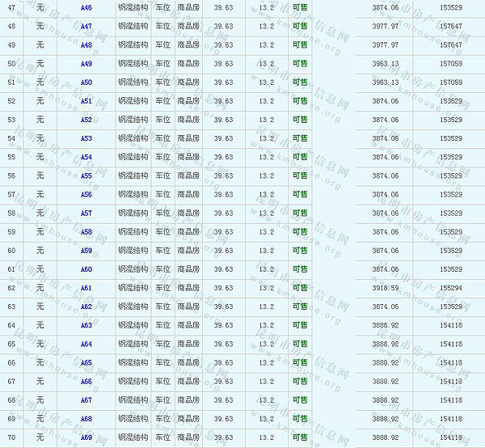Screen dimensions: 485x448
Task: Click the A52 link
Action: point(86,120)
